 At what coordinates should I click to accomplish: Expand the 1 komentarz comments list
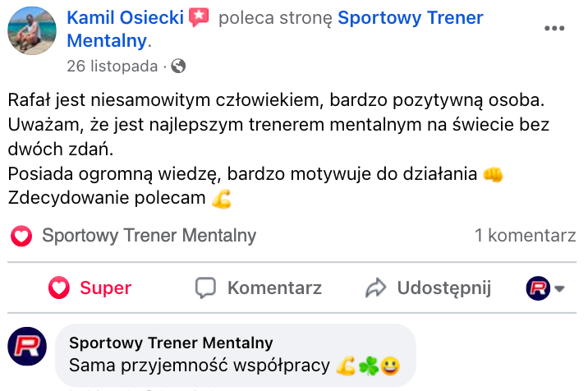tap(525, 236)
